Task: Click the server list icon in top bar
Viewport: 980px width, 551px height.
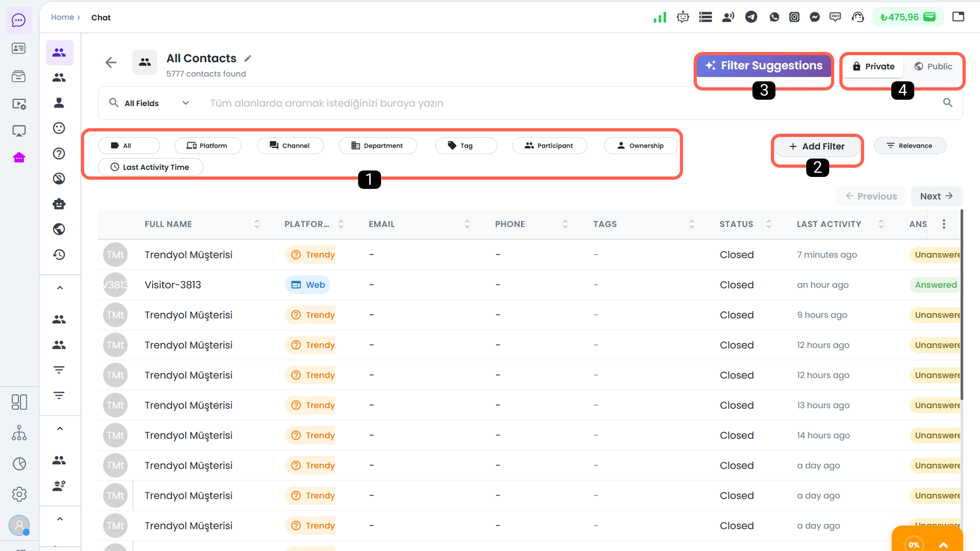Action: pyautogui.click(x=706, y=17)
